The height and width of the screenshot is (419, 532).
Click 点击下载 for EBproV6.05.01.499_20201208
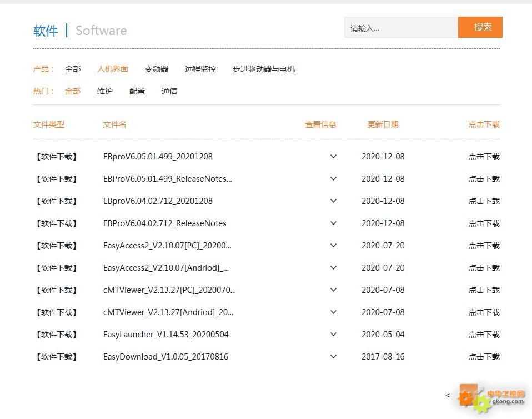click(484, 157)
